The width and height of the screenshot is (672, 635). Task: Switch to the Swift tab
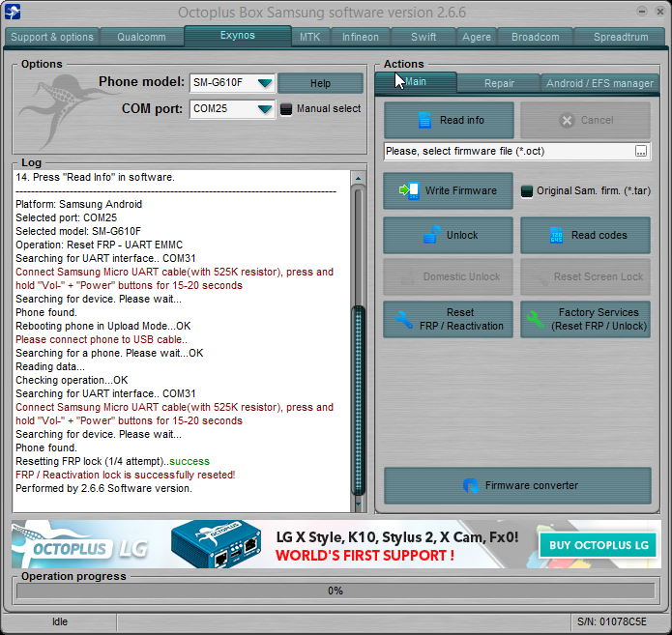tap(424, 37)
